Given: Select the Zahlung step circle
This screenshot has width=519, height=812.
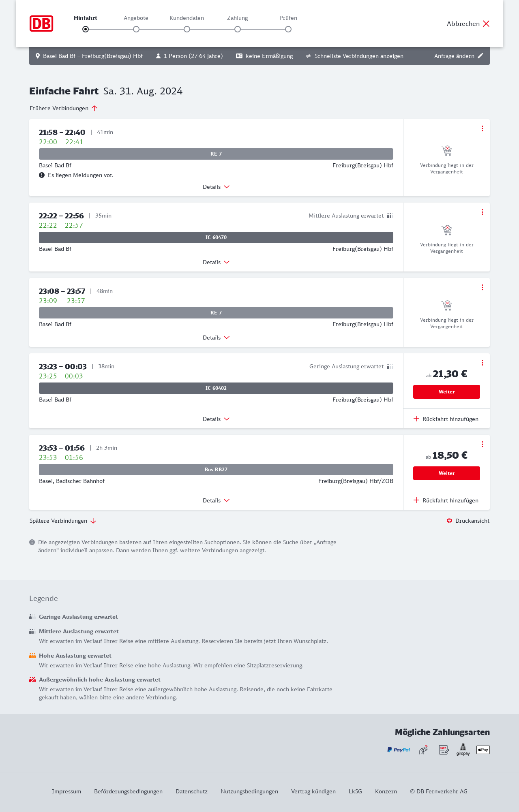Looking at the screenshot, I should pos(238,29).
